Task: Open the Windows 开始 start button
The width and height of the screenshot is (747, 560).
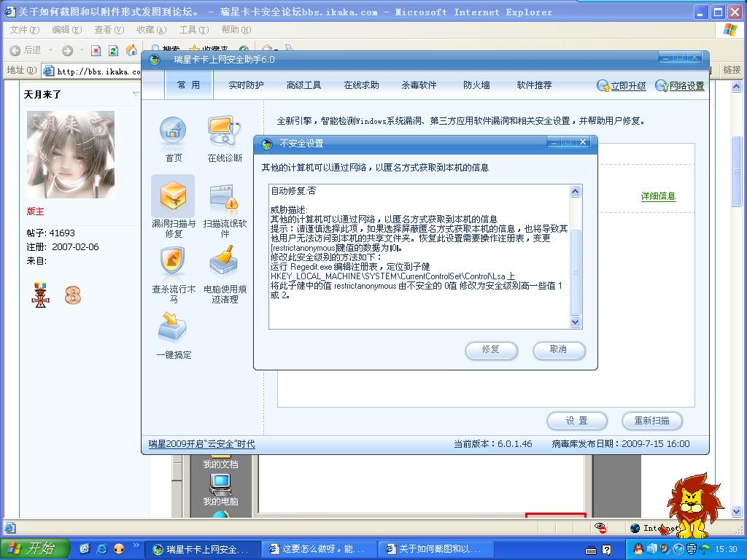Action: pyautogui.click(x=35, y=549)
